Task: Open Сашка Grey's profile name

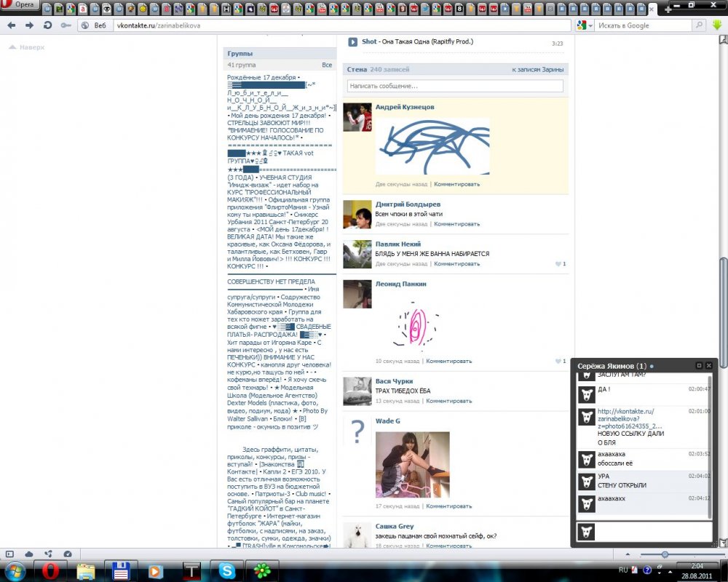Action: [394, 526]
